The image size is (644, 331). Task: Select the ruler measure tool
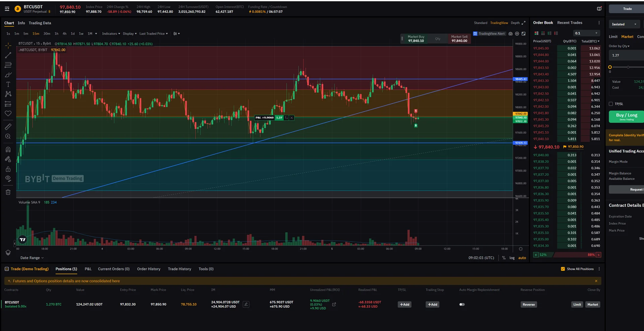click(8, 127)
